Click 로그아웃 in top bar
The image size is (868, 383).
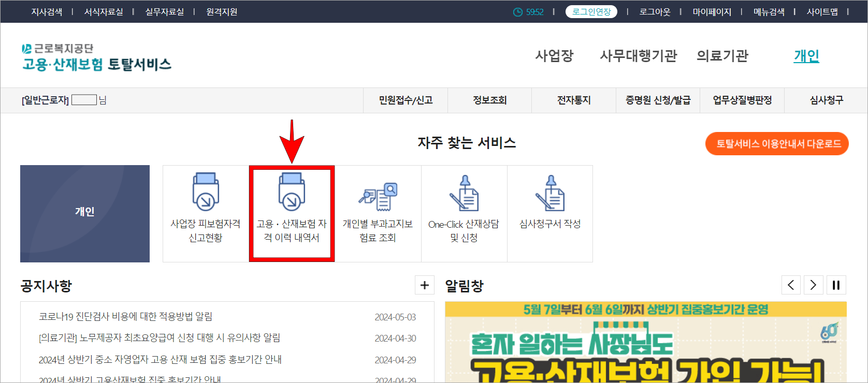(655, 12)
